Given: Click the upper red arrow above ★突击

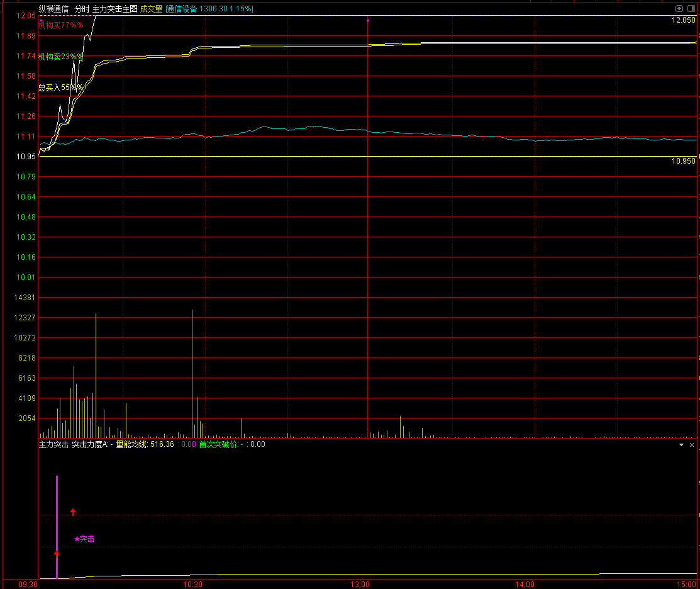Looking at the screenshot, I should [x=73, y=512].
